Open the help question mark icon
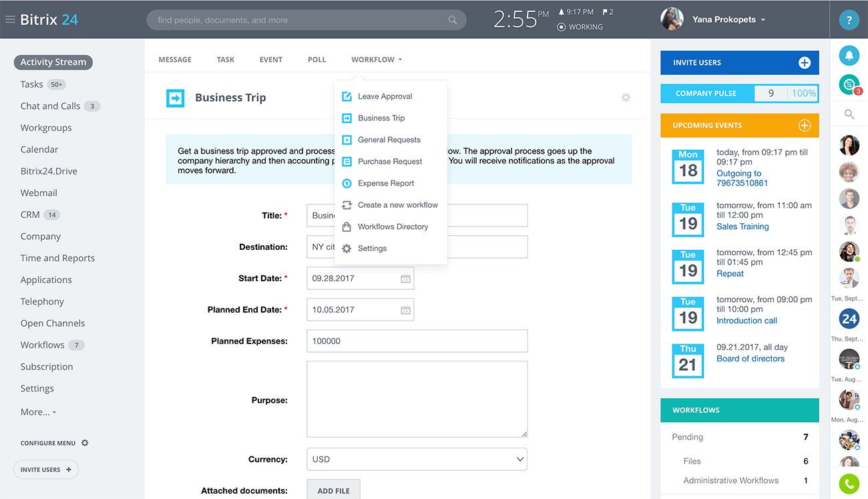868x499 pixels. point(849,20)
